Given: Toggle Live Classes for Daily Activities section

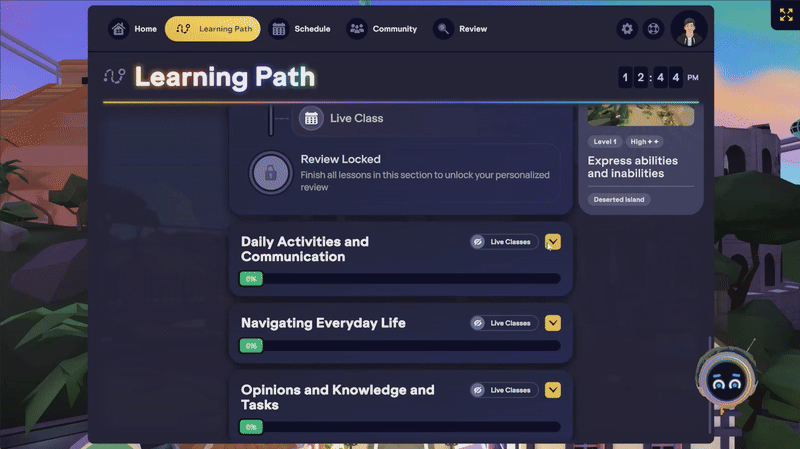Looking at the screenshot, I should coord(504,242).
